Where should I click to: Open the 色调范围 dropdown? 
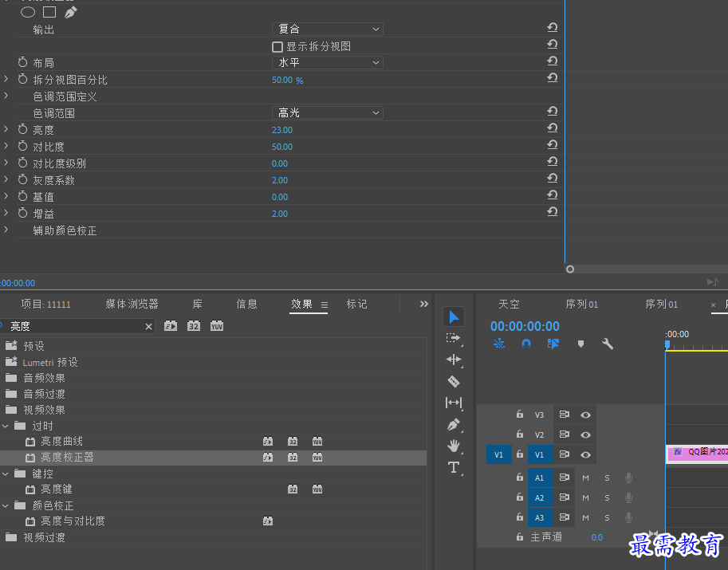coord(328,112)
